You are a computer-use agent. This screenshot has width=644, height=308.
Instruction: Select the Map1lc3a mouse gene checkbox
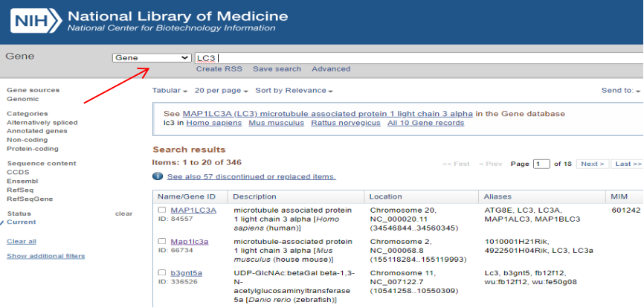pos(162,242)
